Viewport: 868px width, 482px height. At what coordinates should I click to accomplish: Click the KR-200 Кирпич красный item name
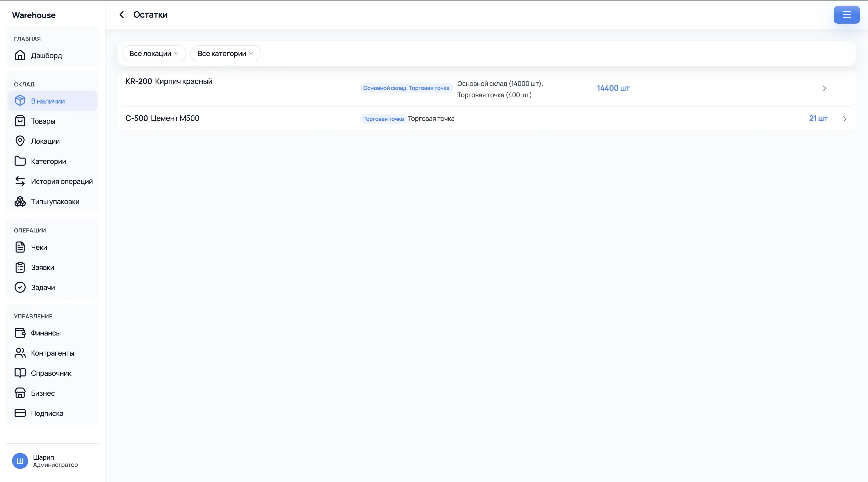(169, 81)
